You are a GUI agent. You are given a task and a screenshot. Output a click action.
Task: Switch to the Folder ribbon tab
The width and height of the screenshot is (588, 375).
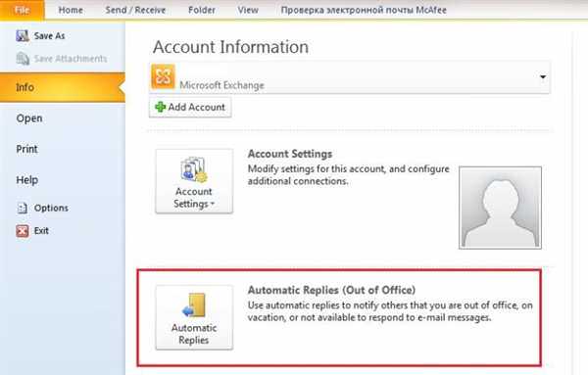(x=202, y=10)
